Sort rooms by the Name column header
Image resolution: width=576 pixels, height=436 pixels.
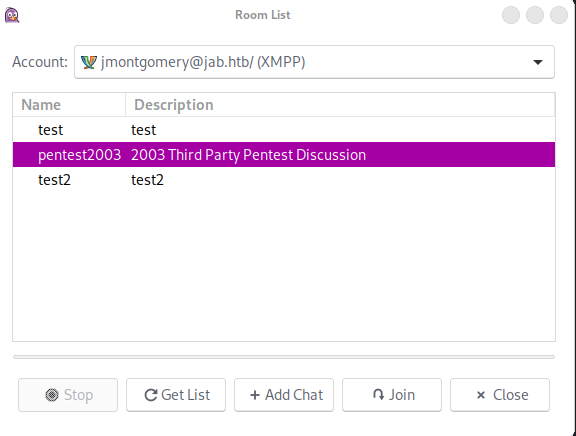[69, 105]
